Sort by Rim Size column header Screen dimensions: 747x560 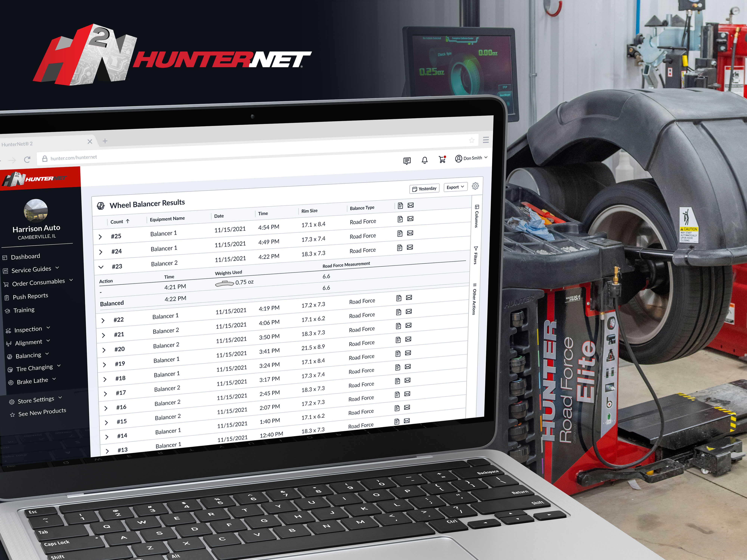pyautogui.click(x=309, y=211)
